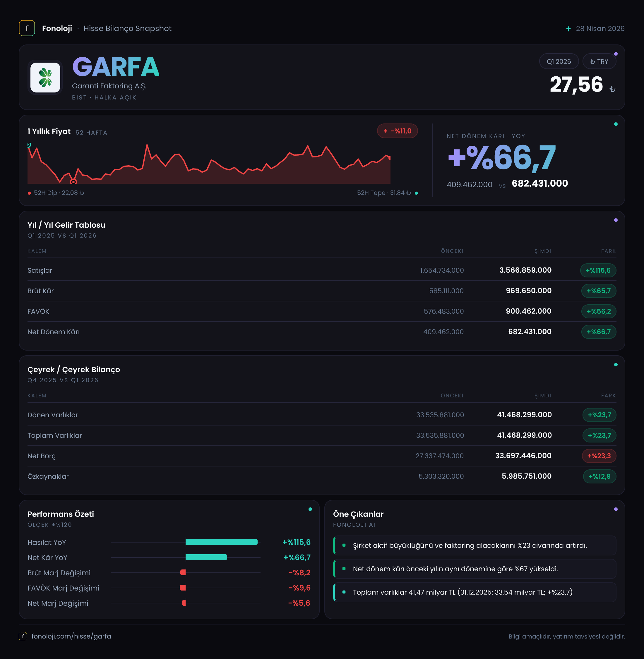Click the Net Marj Değişimi -%5,6 value
Image resolution: width=644 pixels, height=659 pixels.
click(x=299, y=603)
